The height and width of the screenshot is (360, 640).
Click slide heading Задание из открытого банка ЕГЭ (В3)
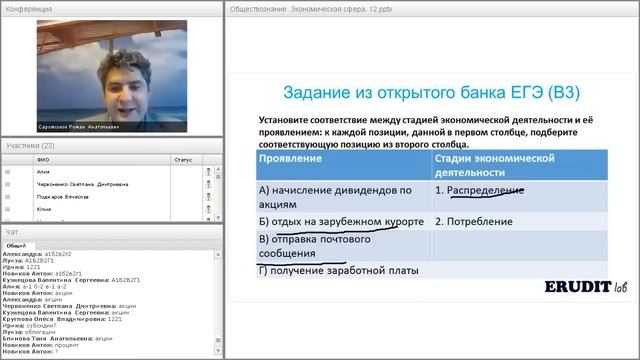coord(431,92)
